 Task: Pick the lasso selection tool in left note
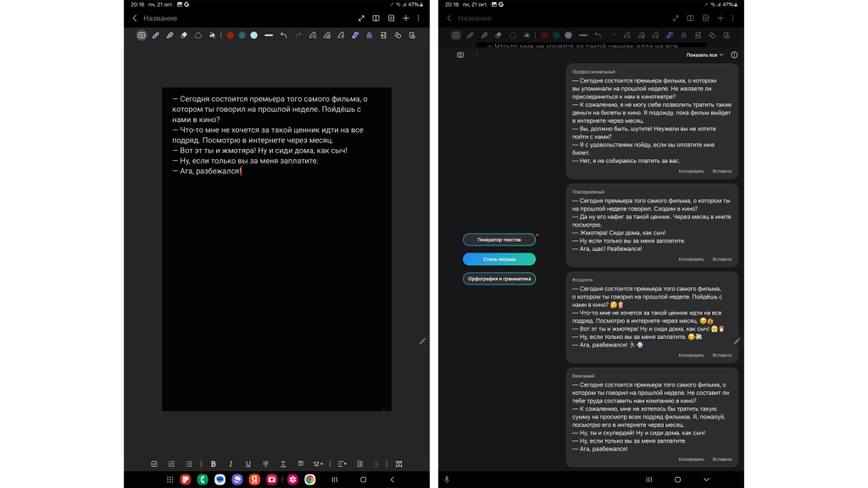pyautogui.click(x=198, y=36)
